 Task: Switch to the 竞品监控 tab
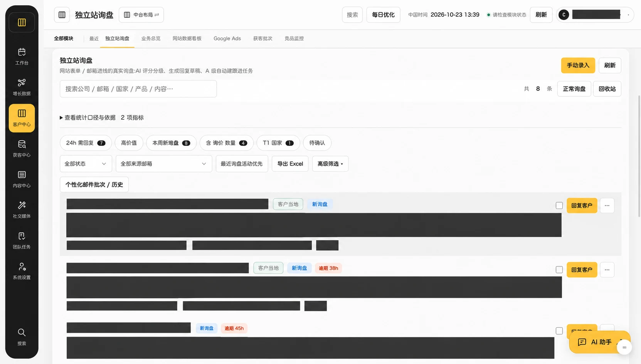click(x=294, y=39)
